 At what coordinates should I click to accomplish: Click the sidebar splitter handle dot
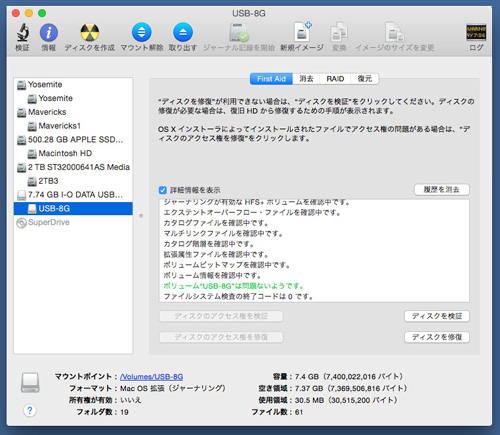pyautogui.click(x=141, y=216)
